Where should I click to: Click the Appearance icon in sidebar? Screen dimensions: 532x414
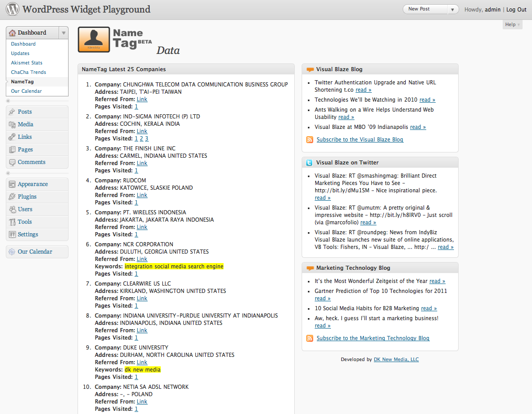[12, 184]
